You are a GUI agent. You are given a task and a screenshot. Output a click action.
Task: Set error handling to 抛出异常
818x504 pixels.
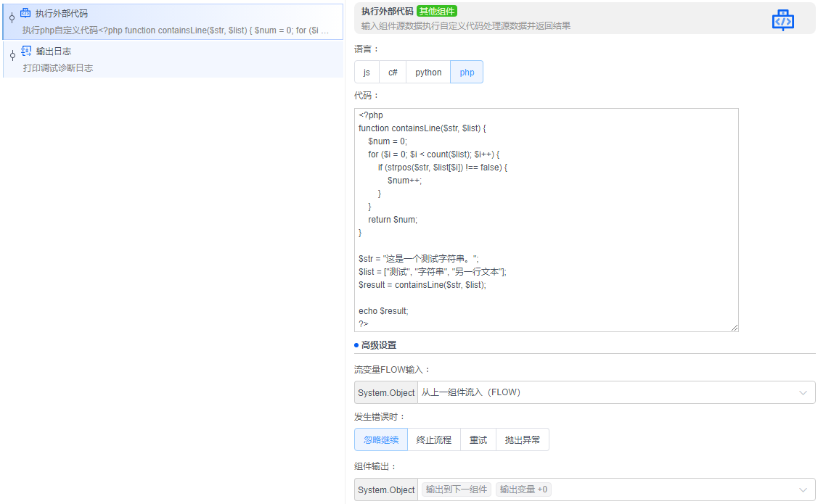pyautogui.click(x=522, y=439)
